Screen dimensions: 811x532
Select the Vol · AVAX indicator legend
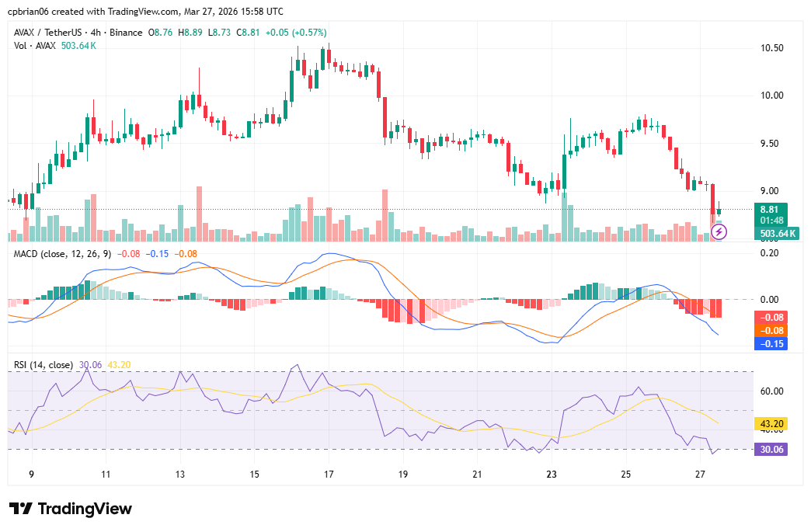pyautogui.click(x=35, y=46)
